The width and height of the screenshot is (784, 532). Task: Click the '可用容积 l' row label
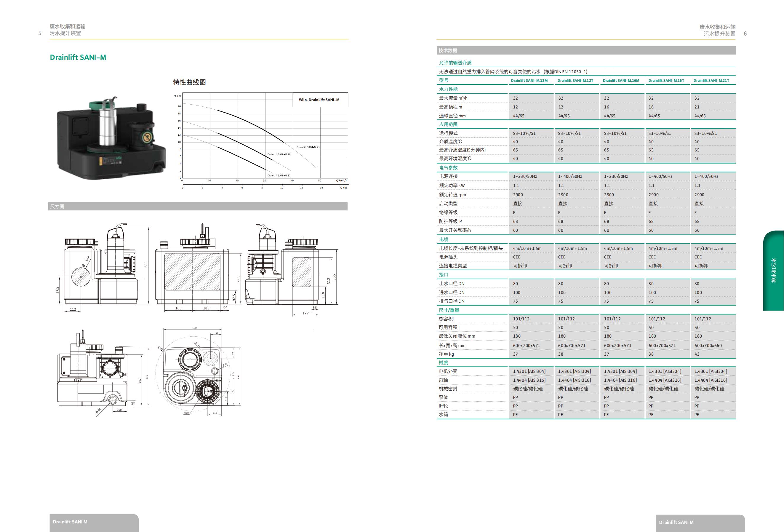449,327
